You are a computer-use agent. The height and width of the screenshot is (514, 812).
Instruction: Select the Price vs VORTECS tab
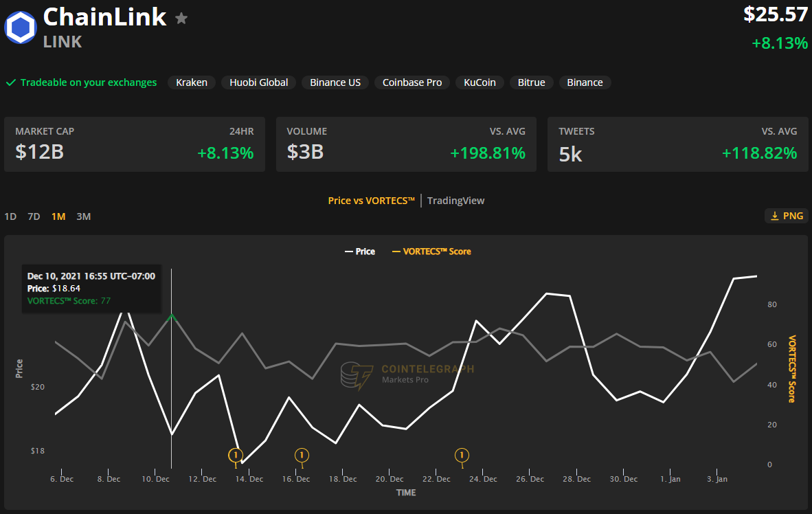click(371, 201)
